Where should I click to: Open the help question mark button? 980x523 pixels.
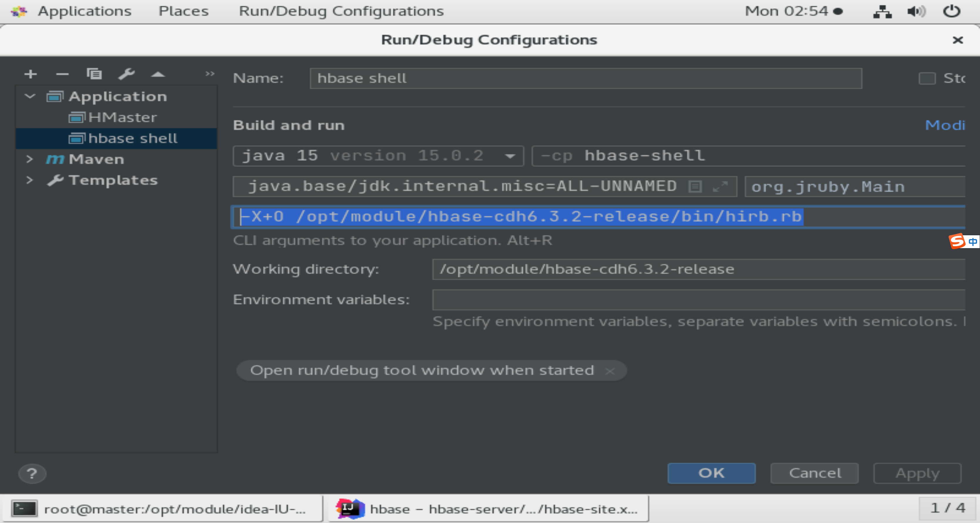coord(32,474)
